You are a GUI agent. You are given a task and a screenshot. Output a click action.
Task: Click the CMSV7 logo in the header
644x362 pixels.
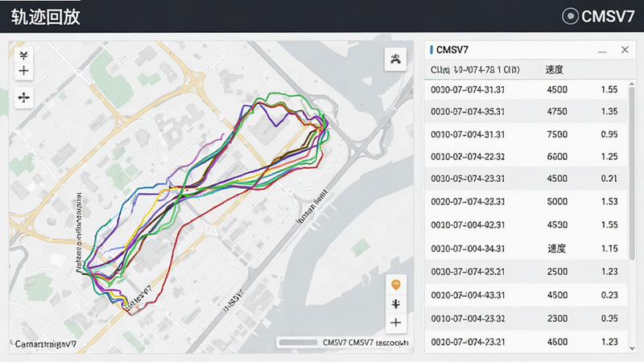point(598,16)
